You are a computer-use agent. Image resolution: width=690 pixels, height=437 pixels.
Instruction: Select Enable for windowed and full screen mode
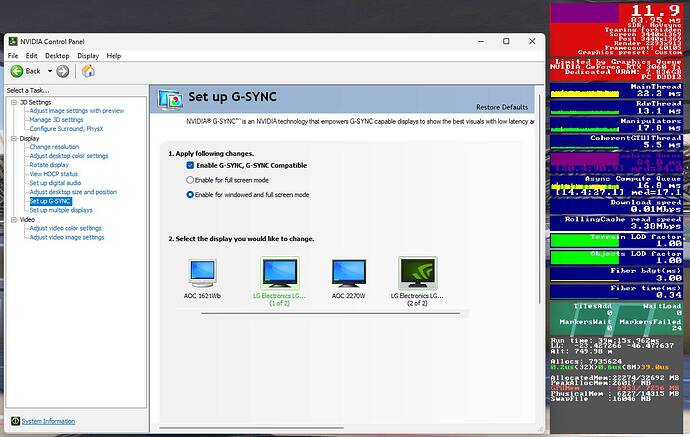coord(190,195)
